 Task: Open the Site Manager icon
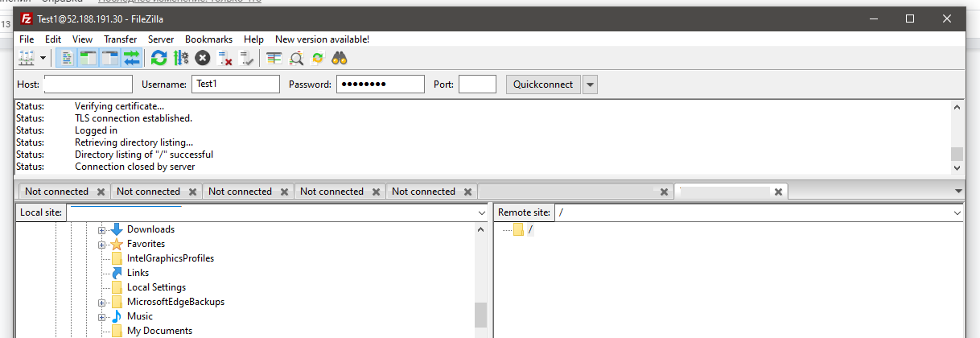click(26, 58)
